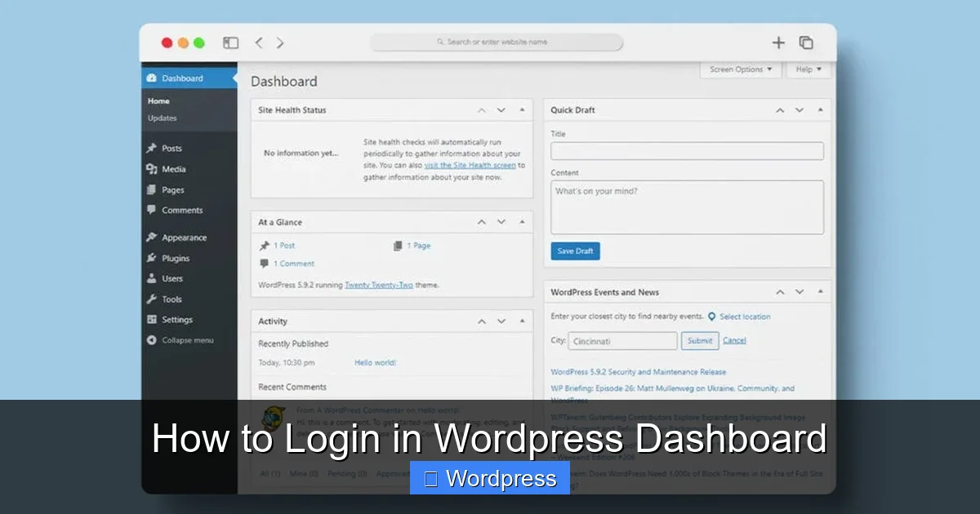Click the Save Draft button

point(576,251)
